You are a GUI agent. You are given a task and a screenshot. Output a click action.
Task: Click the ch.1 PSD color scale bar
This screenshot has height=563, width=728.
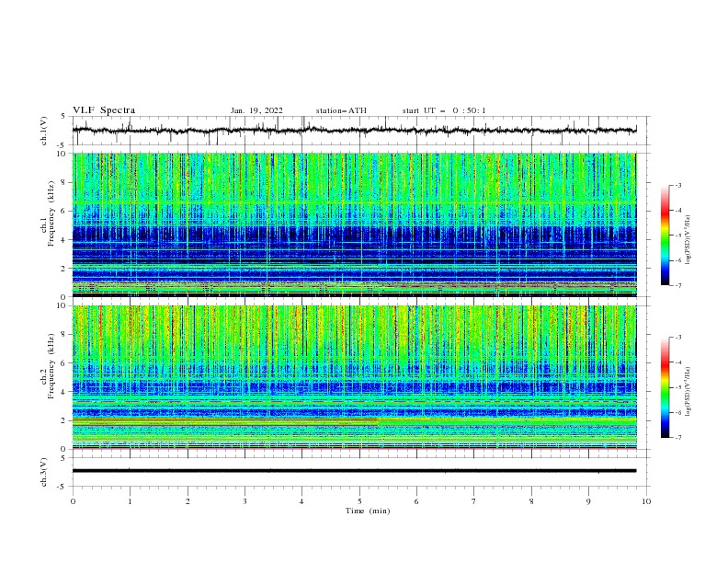(665, 236)
